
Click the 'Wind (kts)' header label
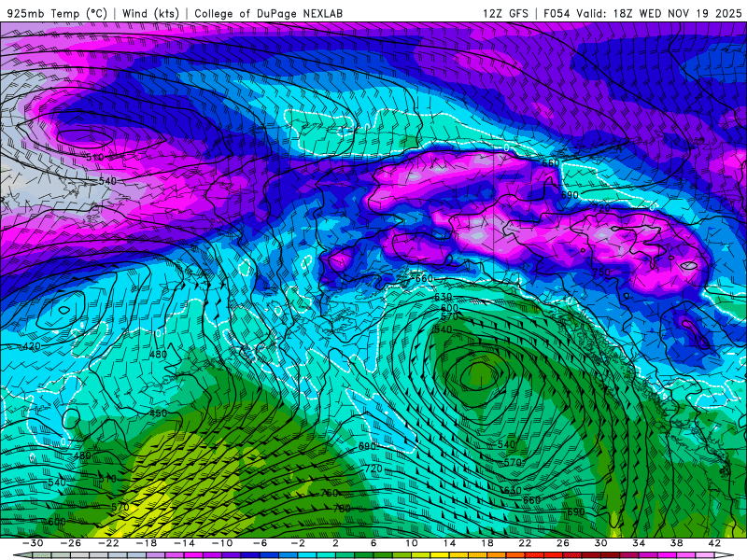click(x=150, y=13)
